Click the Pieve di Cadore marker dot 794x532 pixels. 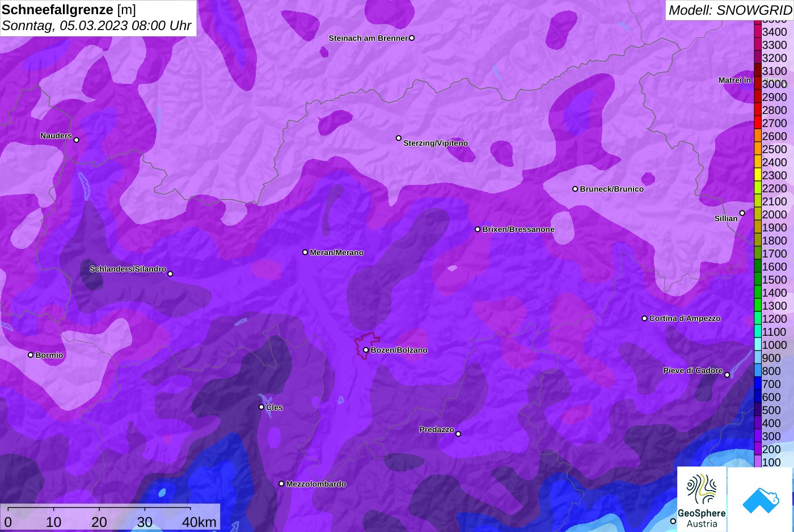point(727,375)
